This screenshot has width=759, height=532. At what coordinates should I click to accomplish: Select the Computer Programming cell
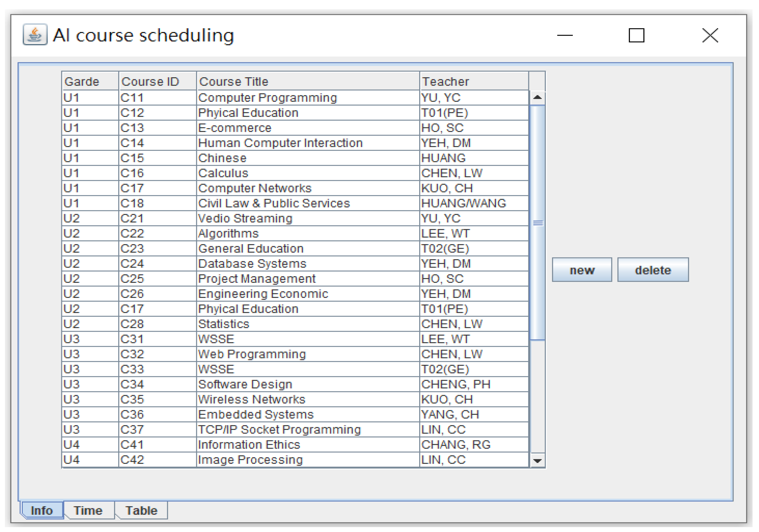pyautogui.click(x=308, y=98)
